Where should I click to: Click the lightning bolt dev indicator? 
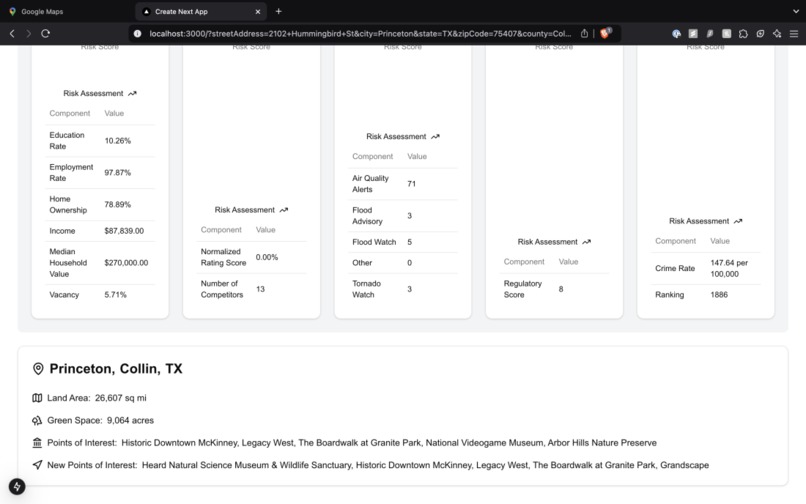(17, 487)
